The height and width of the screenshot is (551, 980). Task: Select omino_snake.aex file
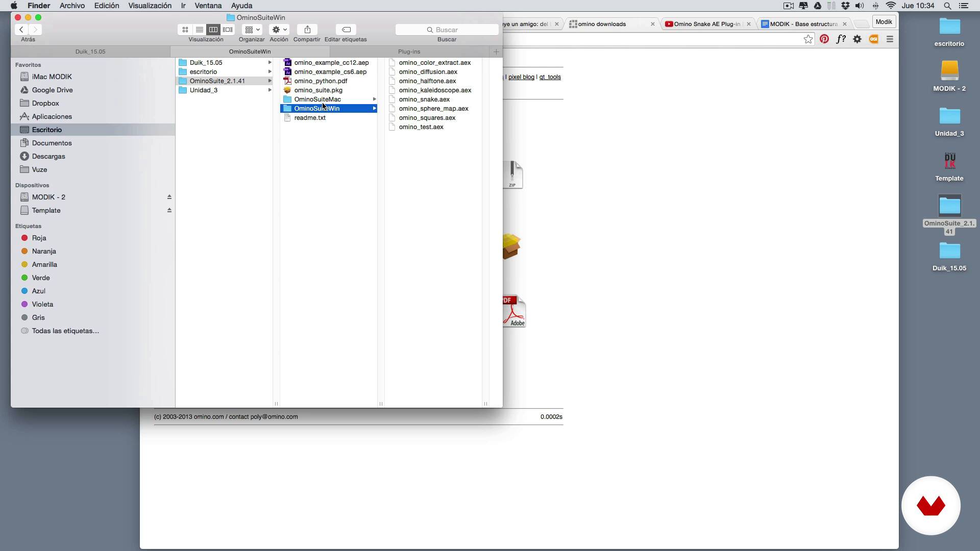424,99
